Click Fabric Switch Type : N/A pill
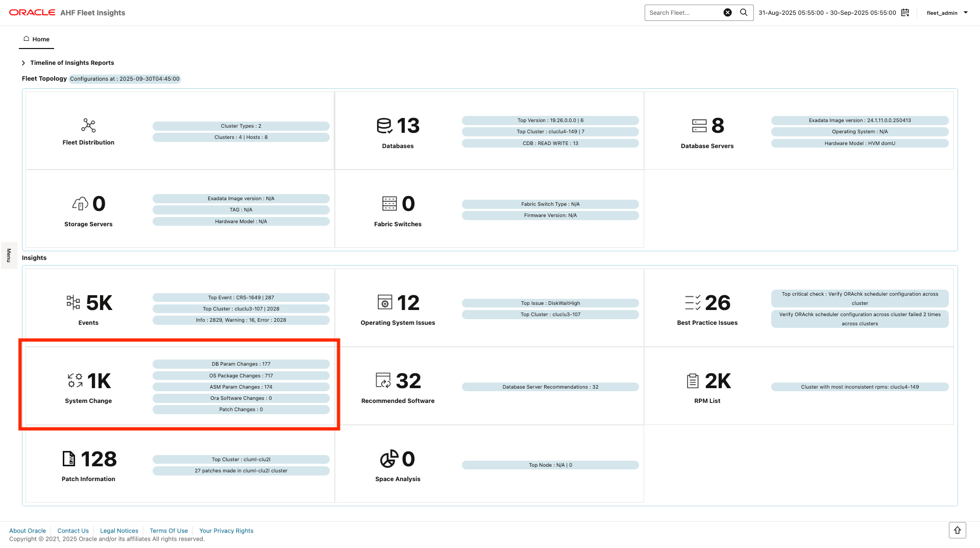The height and width of the screenshot is (548, 980). 550,204
